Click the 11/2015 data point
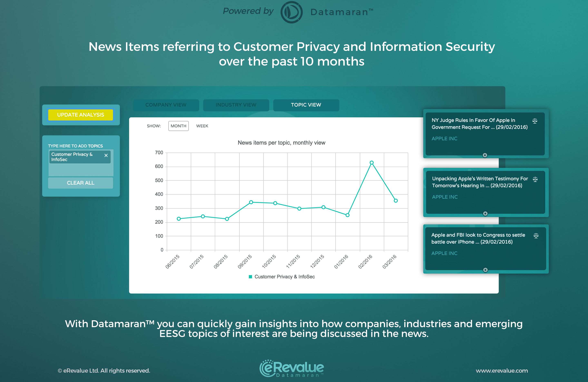This screenshot has width=588, height=382. coord(299,208)
